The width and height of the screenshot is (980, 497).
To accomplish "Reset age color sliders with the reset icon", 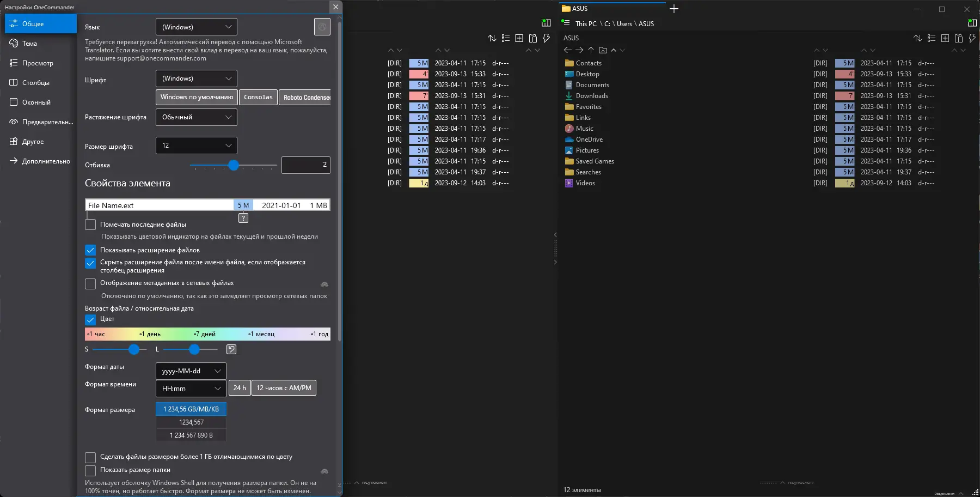I will click(x=231, y=349).
